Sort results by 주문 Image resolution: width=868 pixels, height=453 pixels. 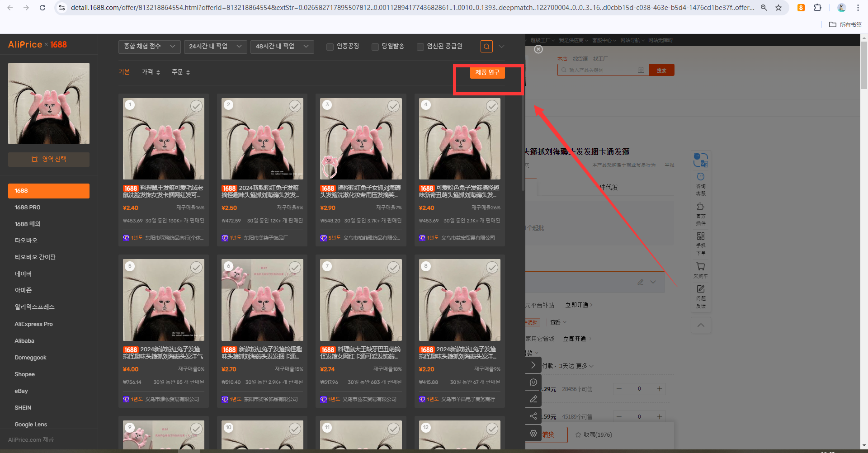(x=181, y=72)
